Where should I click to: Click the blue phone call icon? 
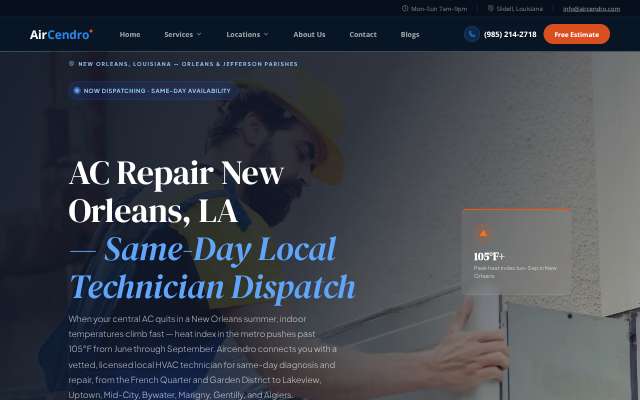[x=471, y=34]
